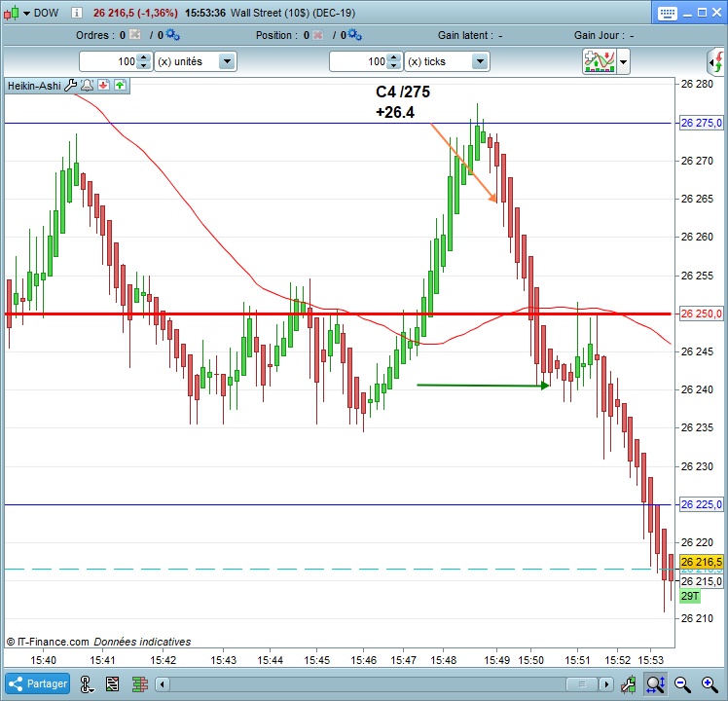Click the IT-Finance.com copyright text
The image size is (728, 701).
(48, 642)
